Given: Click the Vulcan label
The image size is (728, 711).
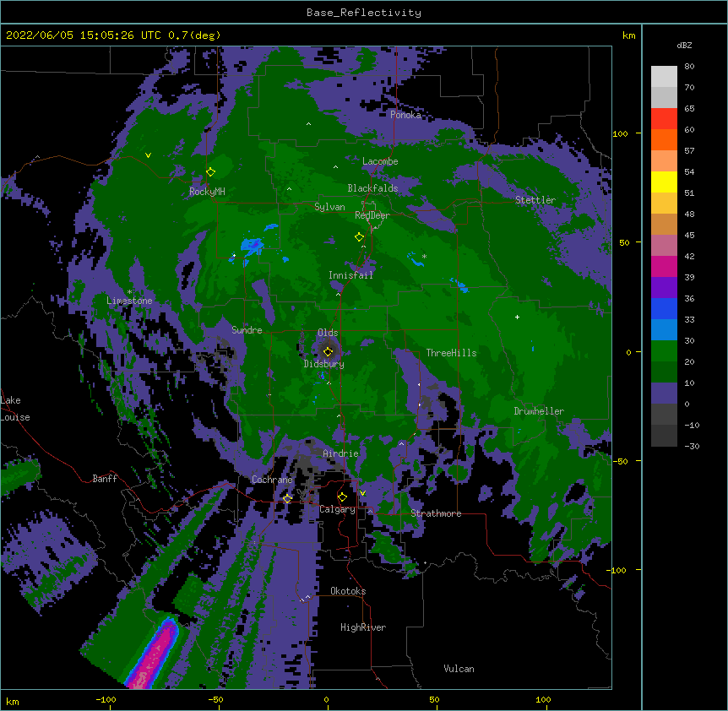Looking at the screenshot, I should point(459,669).
